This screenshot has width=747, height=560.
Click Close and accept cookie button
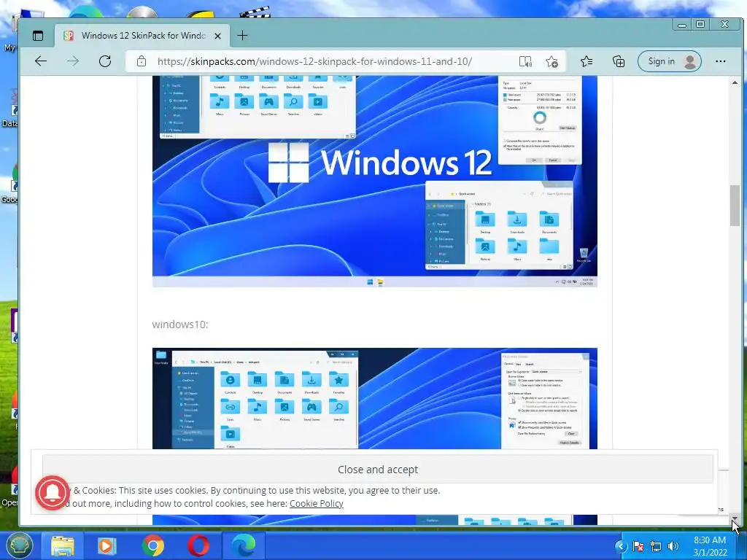pyautogui.click(x=378, y=469)
